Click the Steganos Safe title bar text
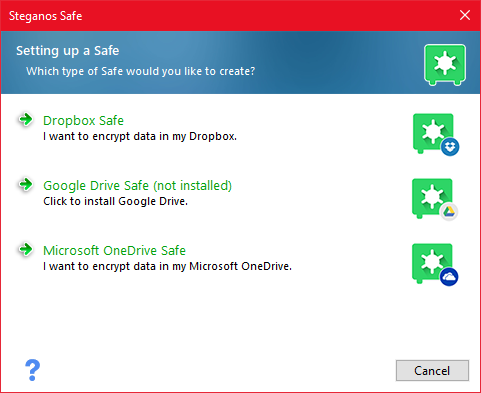This screenshot has width=481, height=393. [45, 16]
